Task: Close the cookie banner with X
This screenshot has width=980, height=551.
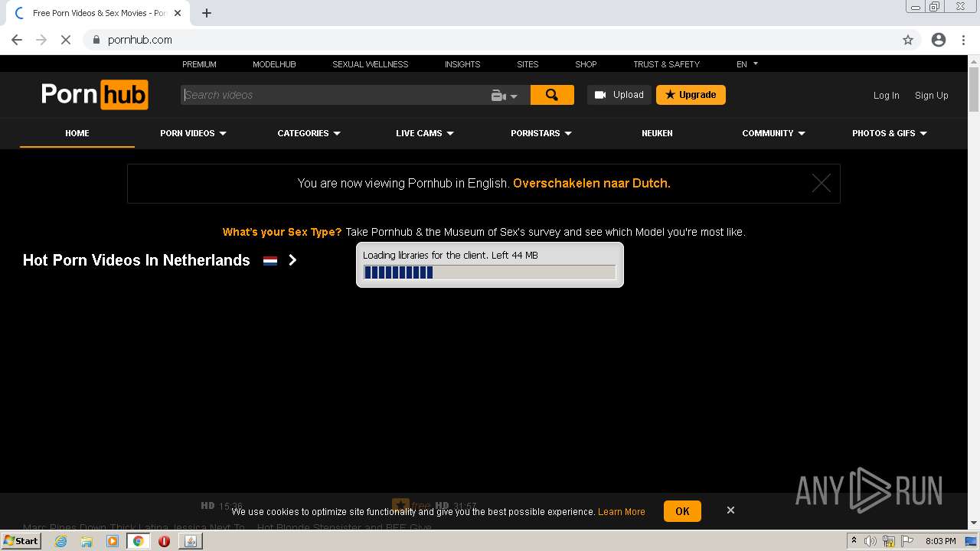Action: click(730, 510)
